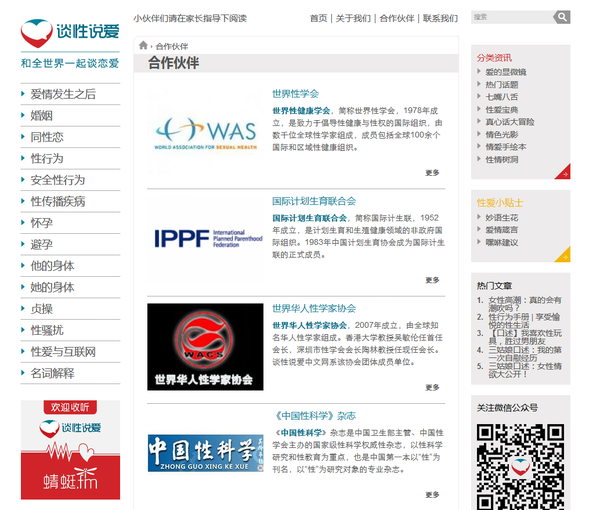Open 七嘴八舌 in 分类资讯
600x510 pixels.
502,97
